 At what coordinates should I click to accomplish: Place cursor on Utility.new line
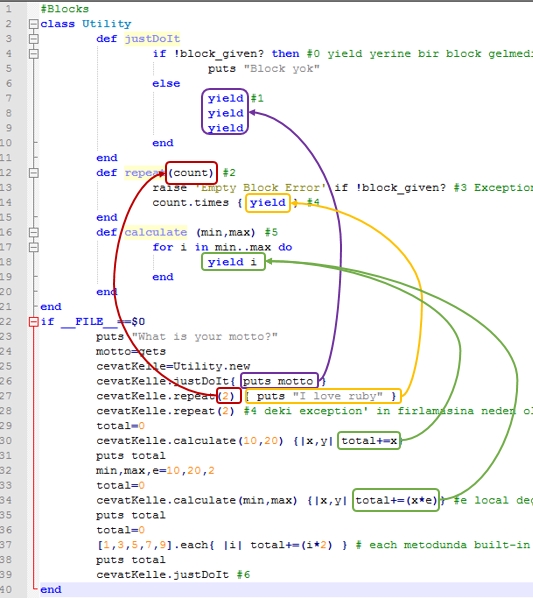click(173, 366)
